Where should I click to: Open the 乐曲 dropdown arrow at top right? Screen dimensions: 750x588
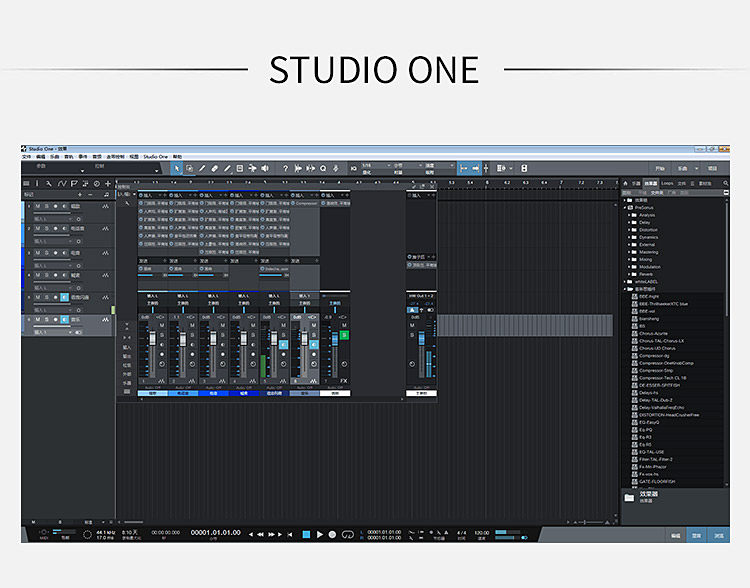coord(696,168)
